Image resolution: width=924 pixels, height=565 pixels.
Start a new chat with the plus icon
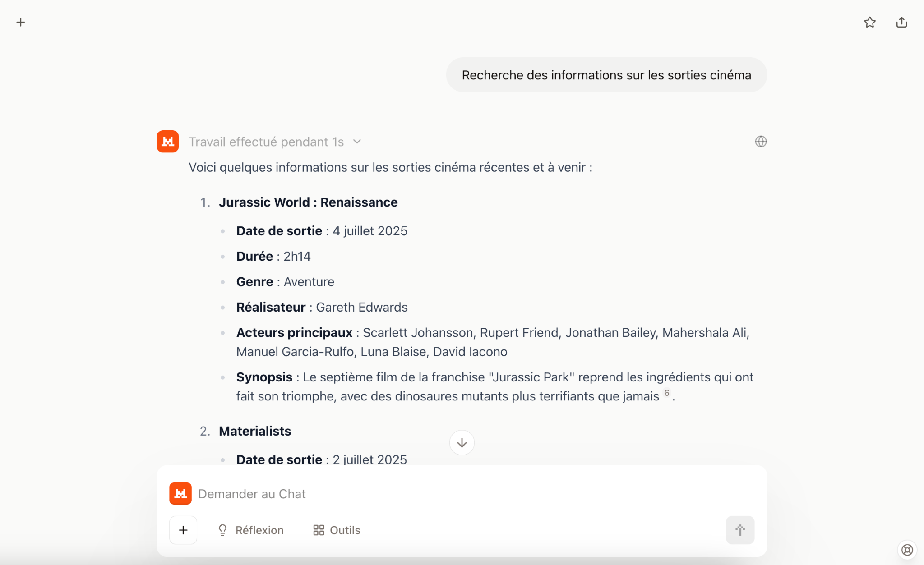[21, 22]
